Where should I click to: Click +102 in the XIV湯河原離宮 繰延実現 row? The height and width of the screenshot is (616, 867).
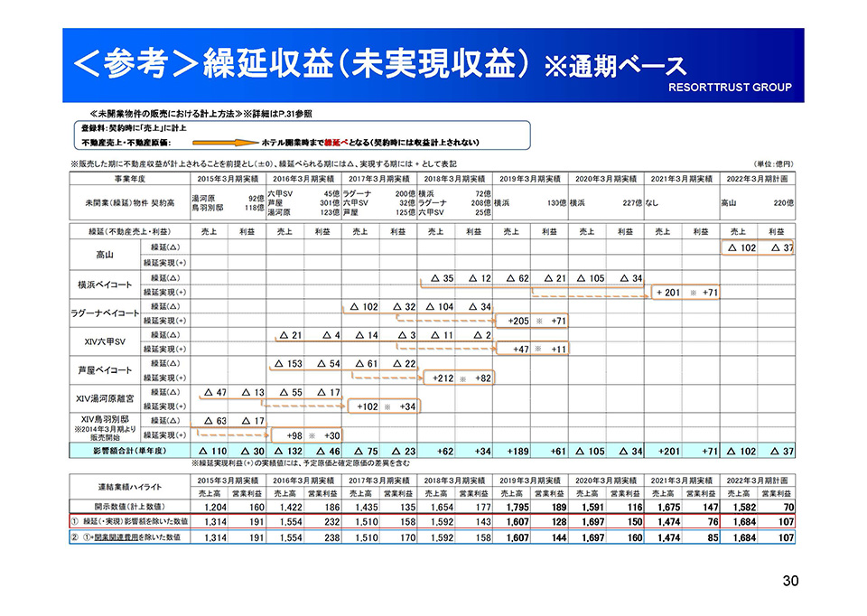click(368, 406)
